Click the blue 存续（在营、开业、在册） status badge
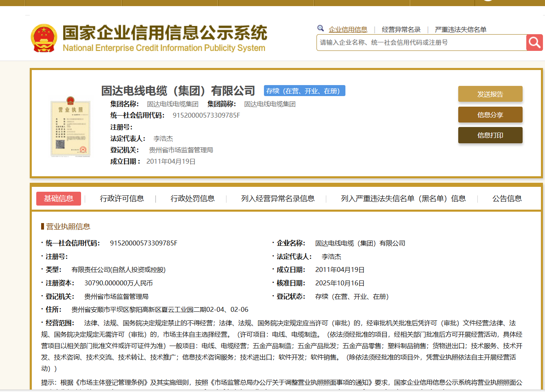545x392 pixels. click(x=304, y=91)
